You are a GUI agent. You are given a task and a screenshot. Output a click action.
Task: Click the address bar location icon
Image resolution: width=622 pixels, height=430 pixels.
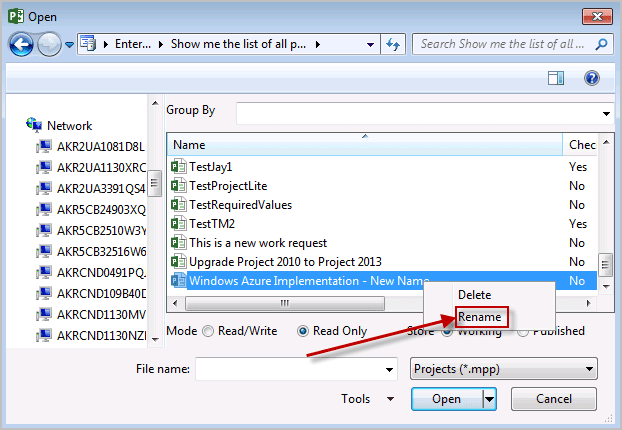tap(88, 44)
